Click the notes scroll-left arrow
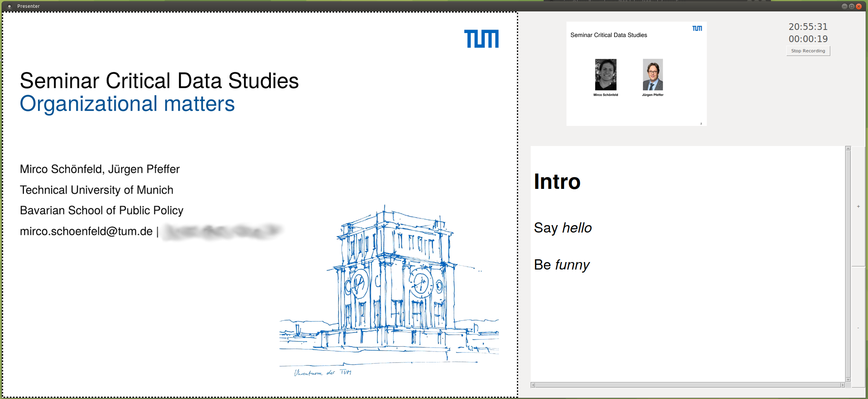Image resolution: width=868 pixels, height=399 pixels. [x=533, y=385]
